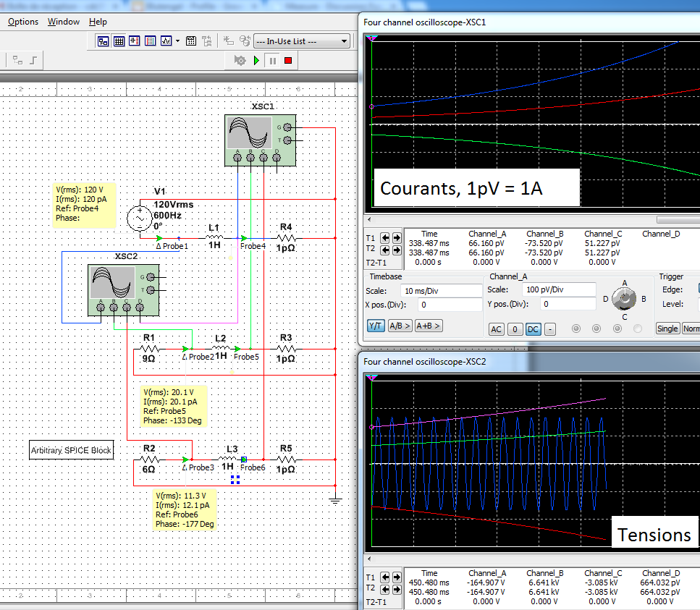700x610 pixels.
Task: Open the Grapher icon's dropdown arrow
Action: (x=179, y=41)
